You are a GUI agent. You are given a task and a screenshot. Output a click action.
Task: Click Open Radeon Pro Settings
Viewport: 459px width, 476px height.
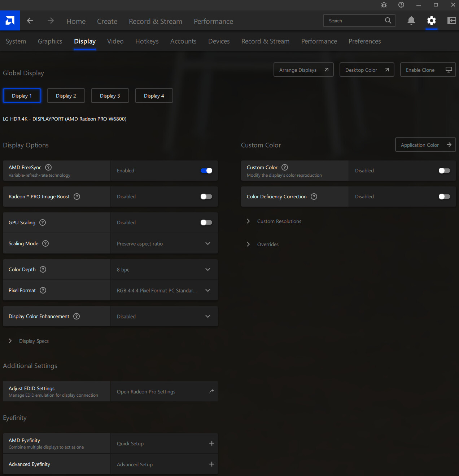[x=164, y=391]
